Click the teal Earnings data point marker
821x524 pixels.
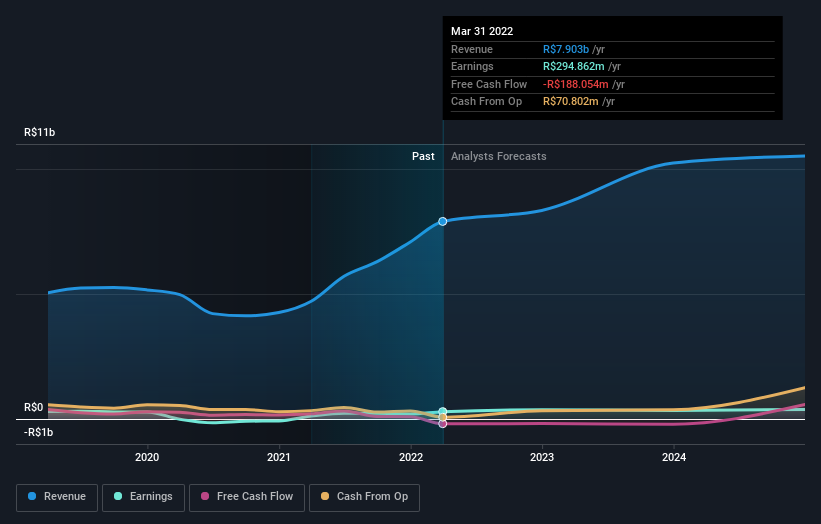(x=442, y=411)
